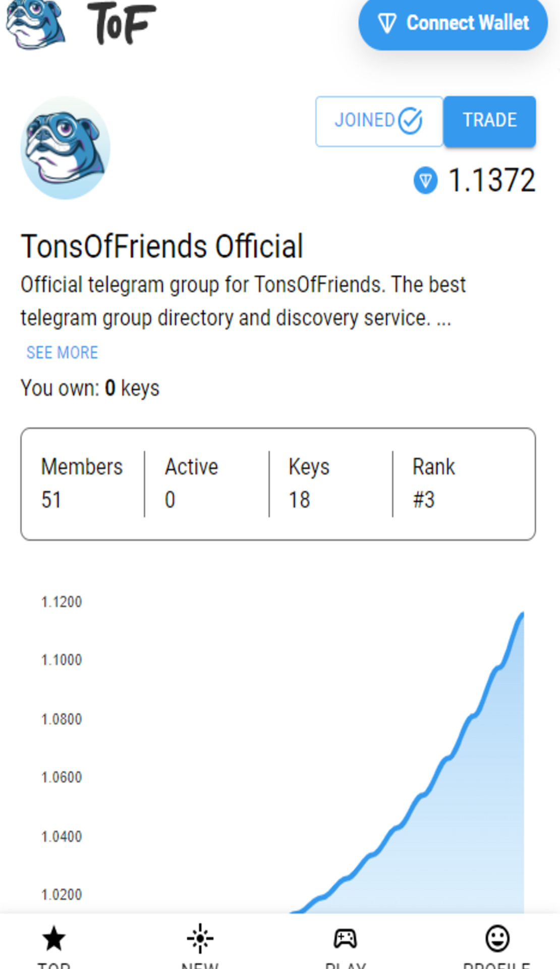Click the Keys 18 statistic
Screen dimensions: 560x969
[309, 483]
